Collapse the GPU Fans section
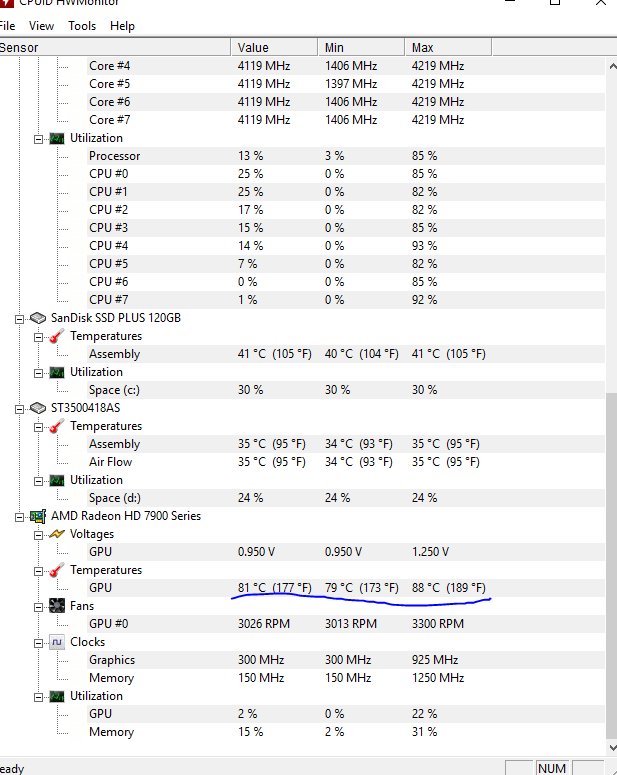 point(38,607)
